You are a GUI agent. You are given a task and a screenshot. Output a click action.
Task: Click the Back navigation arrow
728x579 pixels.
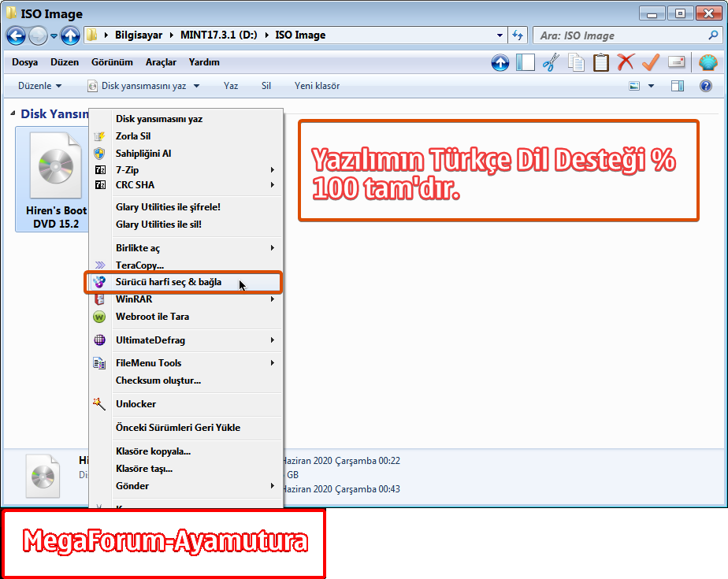click(16, 35)
